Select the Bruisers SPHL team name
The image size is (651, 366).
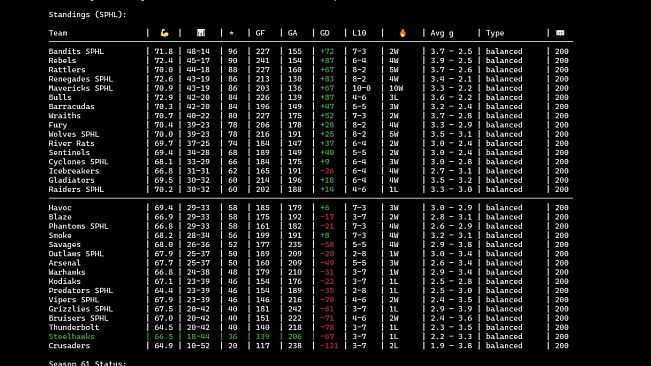click(78, 318)
